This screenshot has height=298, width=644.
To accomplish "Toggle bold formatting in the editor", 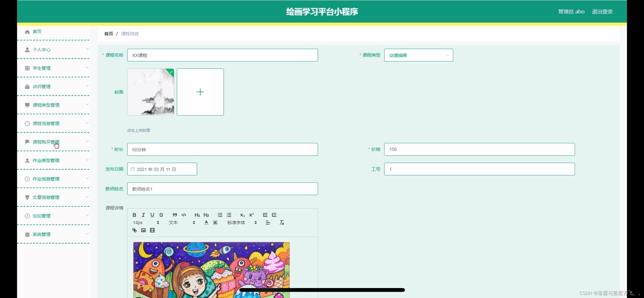I will click(134, 215).
